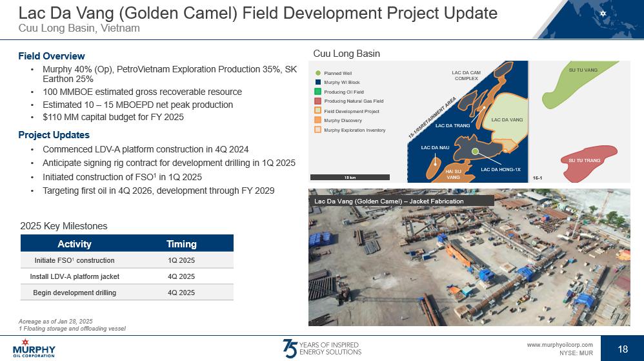The height and width of the screenshot is (361, 644).
Task: Click the 15-1/05 Retainment Area label
Action: (432, 118)
